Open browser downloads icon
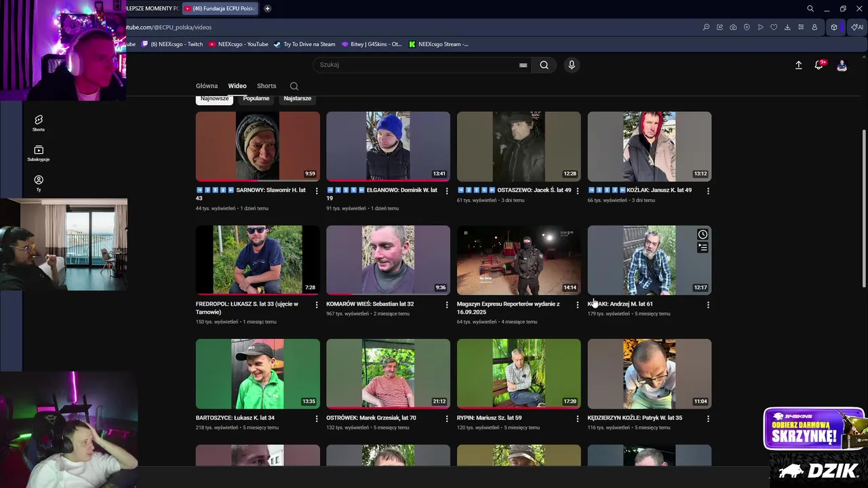Image resolution: width=868 pixels, height=488 pixels. (787, 27)
